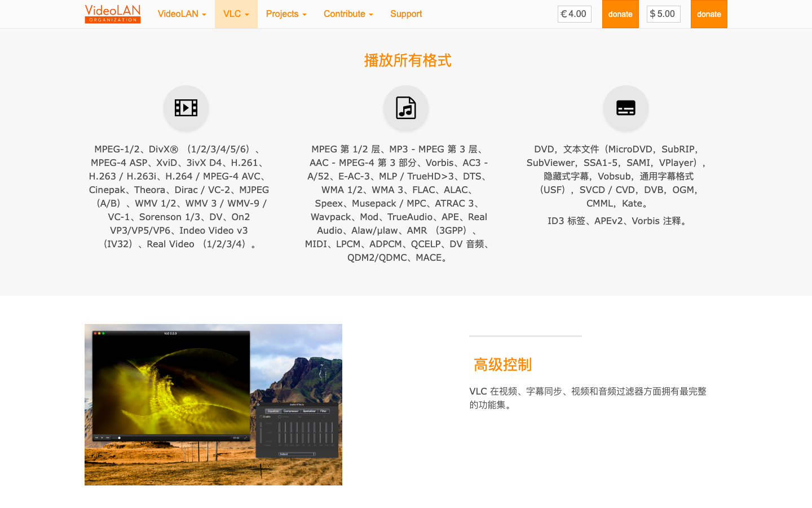The width and height of the screenshot is (812, 508).
Task: Click the fullscreen icon in the VLC player
Action: pos(246,437)
